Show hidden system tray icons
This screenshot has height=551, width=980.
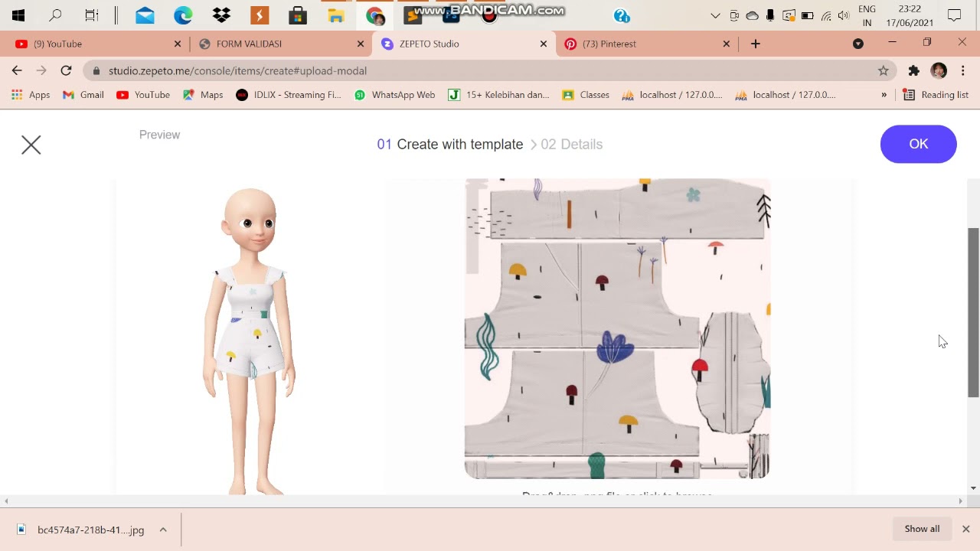pyautogui.click(x=715, y=15)
